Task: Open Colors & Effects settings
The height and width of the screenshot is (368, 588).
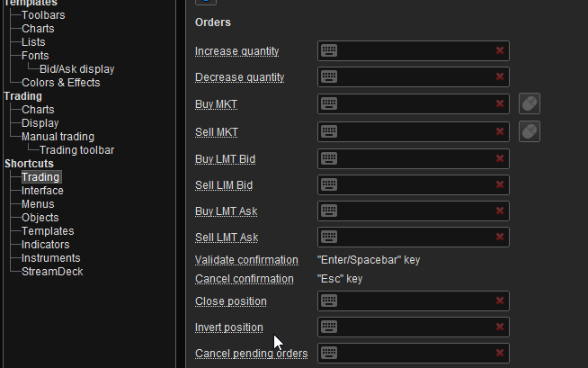Action: pyautogui.click(x=60, y=83)
